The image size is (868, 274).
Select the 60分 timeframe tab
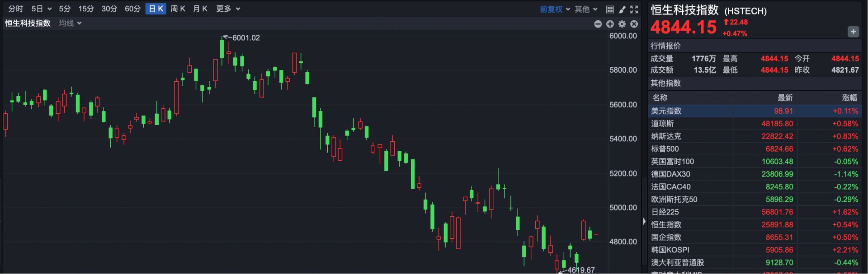132,9
